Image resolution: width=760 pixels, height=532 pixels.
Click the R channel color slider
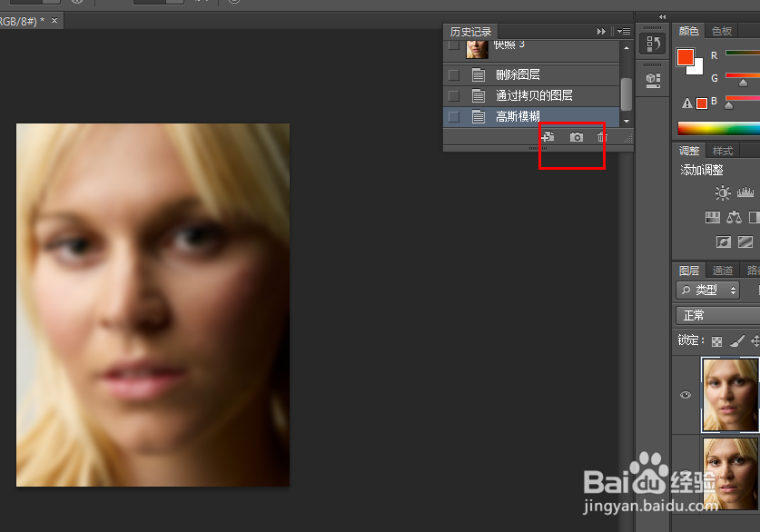pos(743,53)
